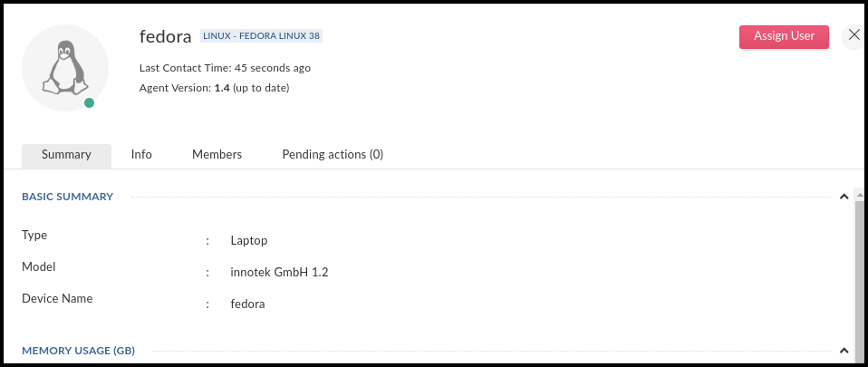
Task: Click the Linux - Fedora Linux 38 badge
Action: pos(262,36)
